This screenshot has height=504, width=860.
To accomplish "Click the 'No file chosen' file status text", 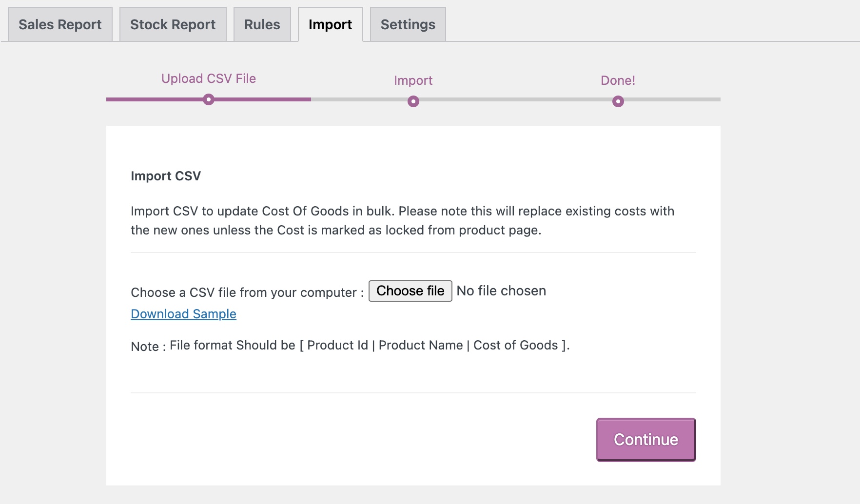I will tap(502, 291).
